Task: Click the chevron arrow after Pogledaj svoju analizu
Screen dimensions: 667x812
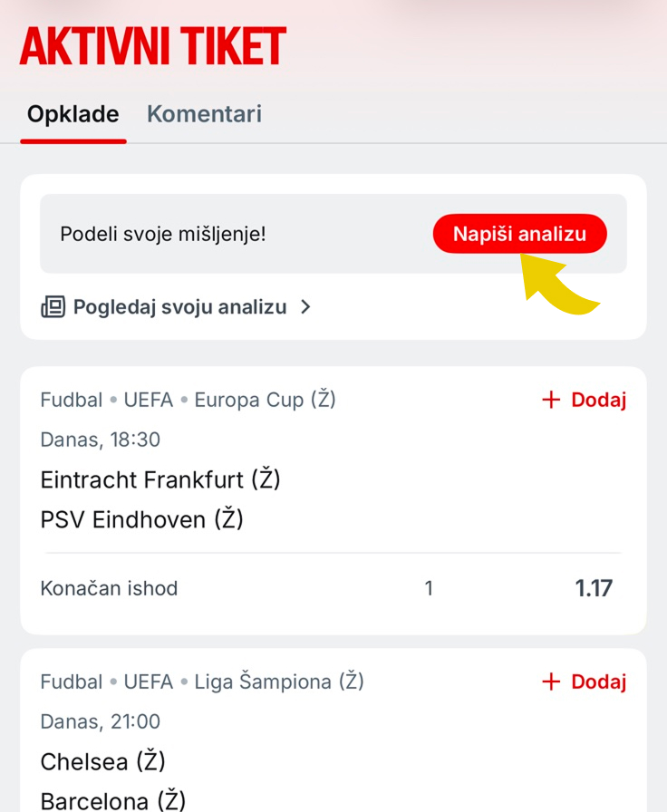Action: pos(305,307)
